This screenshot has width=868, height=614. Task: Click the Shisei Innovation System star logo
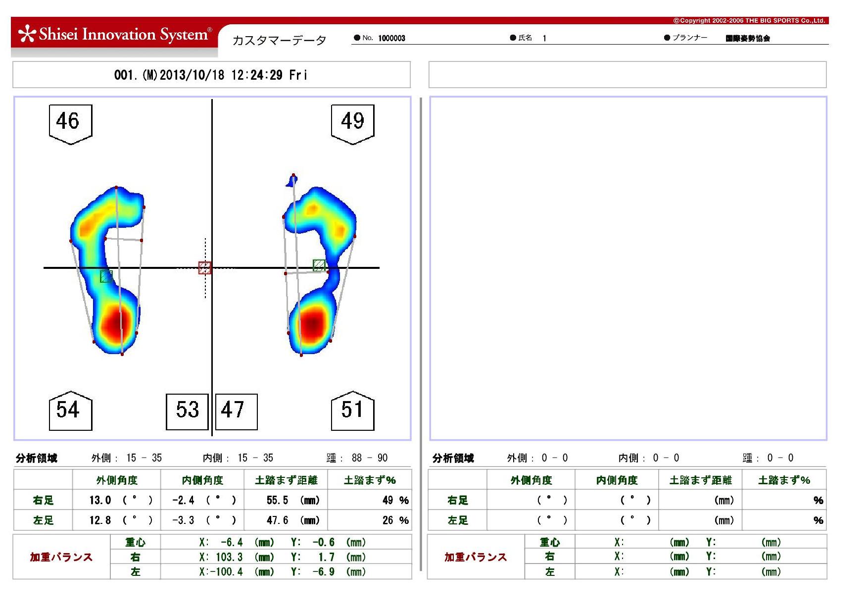pos(27,34)
